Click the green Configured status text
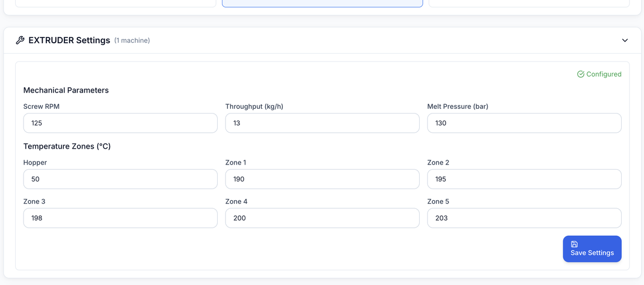Screen dimensions: 644x285 pos(604,74)
